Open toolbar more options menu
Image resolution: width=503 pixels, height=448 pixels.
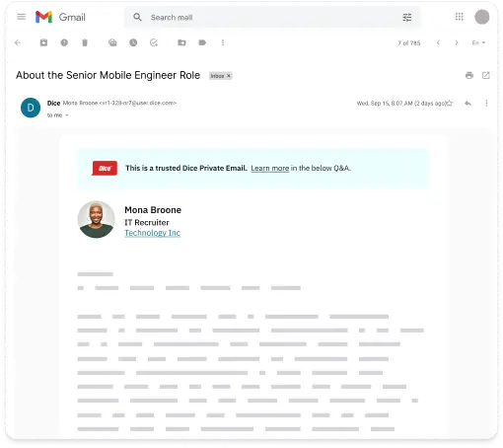point(223,42)
